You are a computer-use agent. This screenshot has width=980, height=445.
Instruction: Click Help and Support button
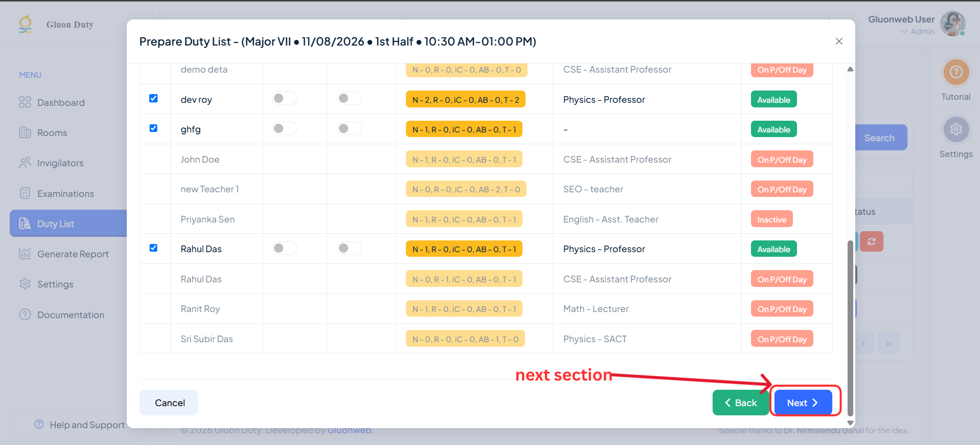[79, 425]
